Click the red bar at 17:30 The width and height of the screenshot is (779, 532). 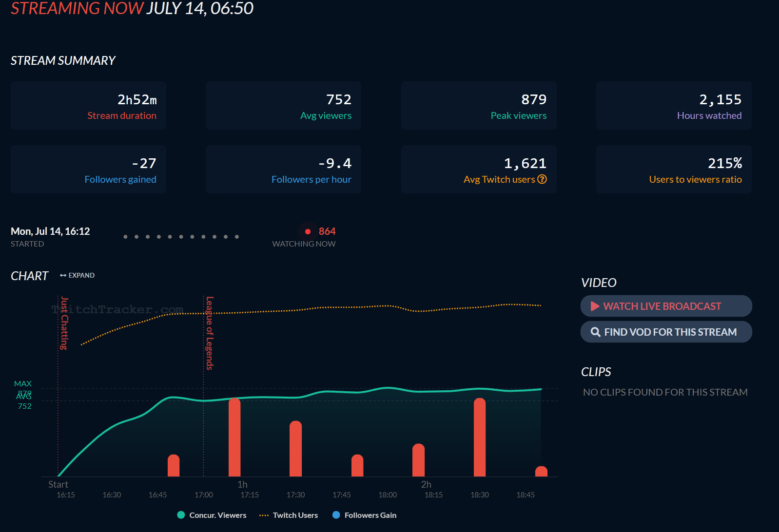click(x=295, y=449)
